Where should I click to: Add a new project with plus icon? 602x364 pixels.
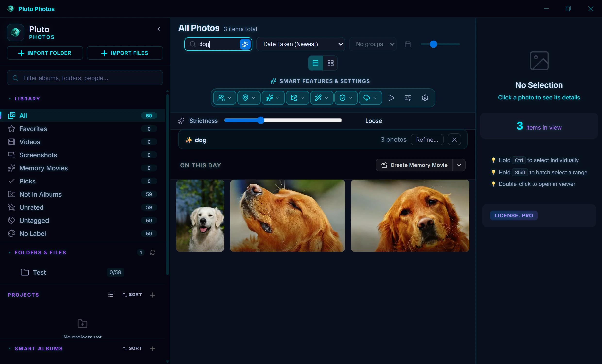(153, 295)
